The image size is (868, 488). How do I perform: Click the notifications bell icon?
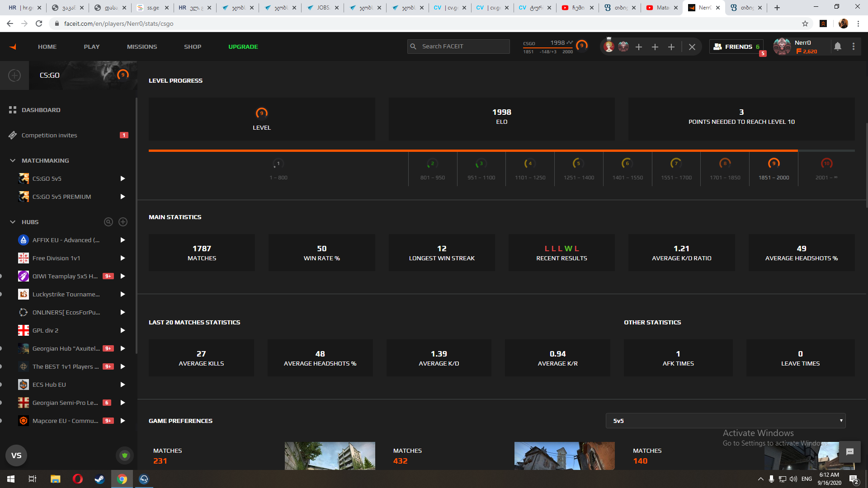837,47
